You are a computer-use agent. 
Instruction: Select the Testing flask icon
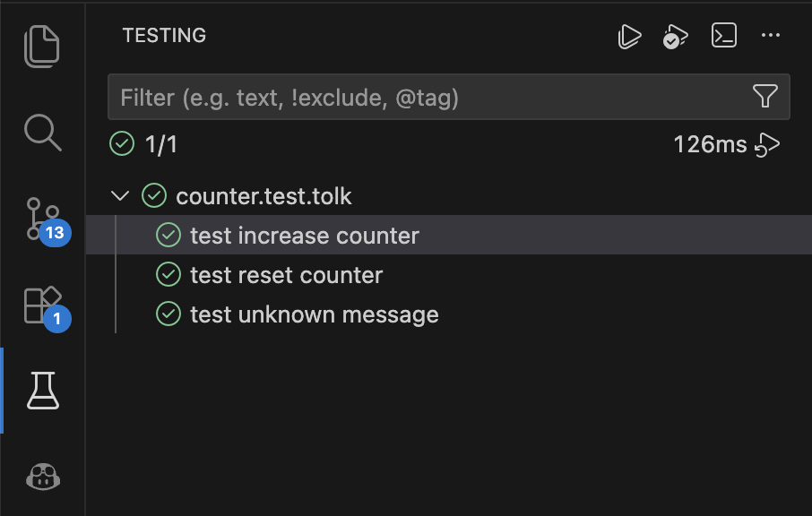(42, 391)
